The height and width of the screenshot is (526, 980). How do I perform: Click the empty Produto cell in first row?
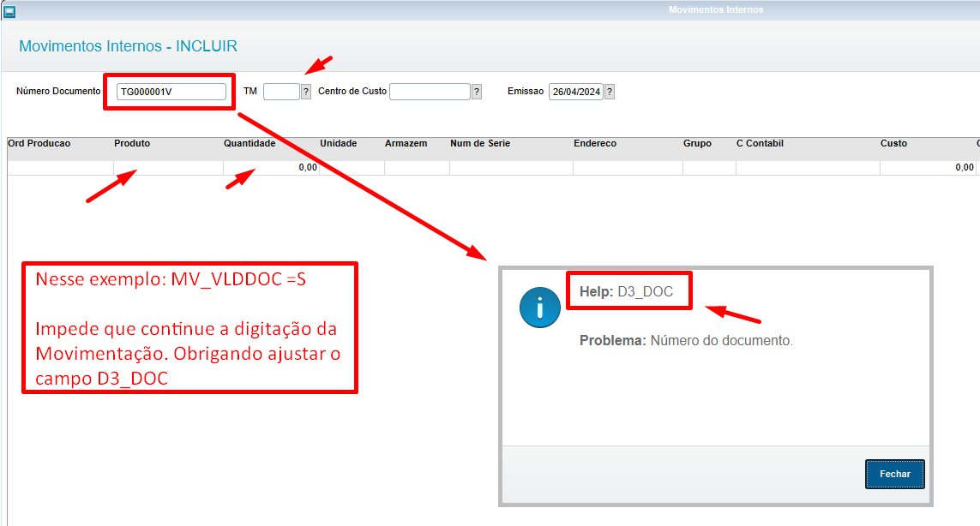pos(168,167)
